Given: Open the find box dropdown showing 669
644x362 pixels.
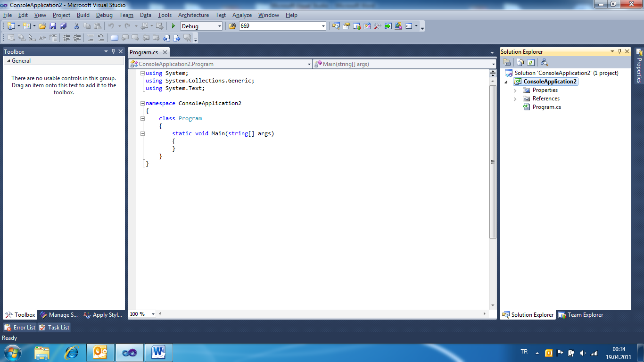Looking at the screenshot, I should point(323,26).
